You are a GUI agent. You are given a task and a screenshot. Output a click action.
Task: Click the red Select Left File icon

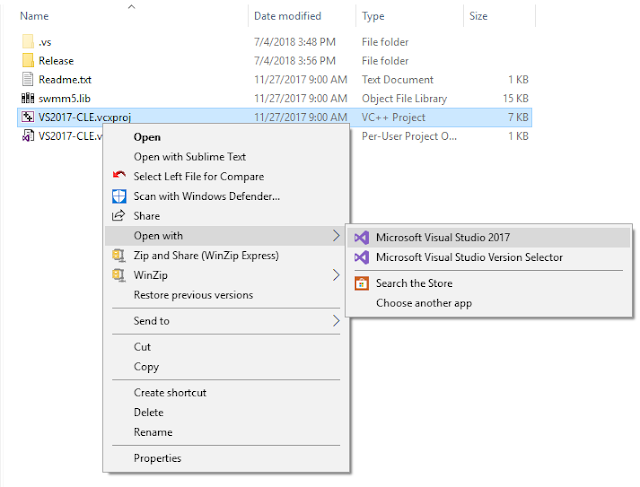coord(120,177)
